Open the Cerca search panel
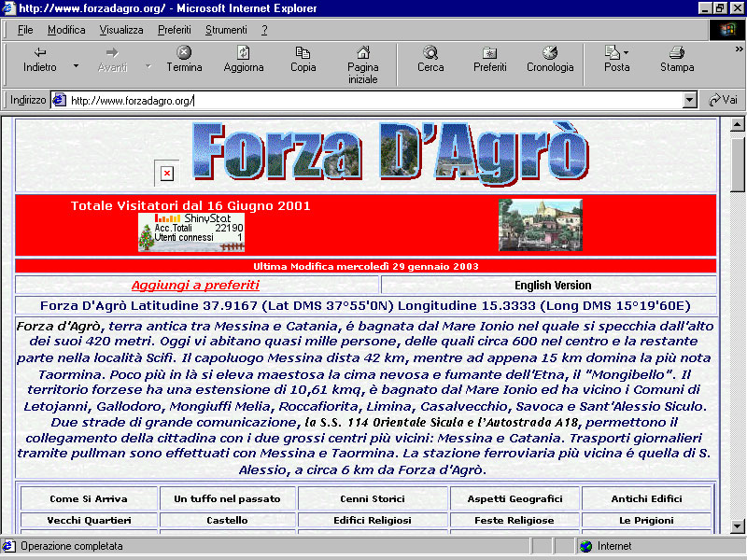This screenshot has width=747, height=560. tap(430, 60)
